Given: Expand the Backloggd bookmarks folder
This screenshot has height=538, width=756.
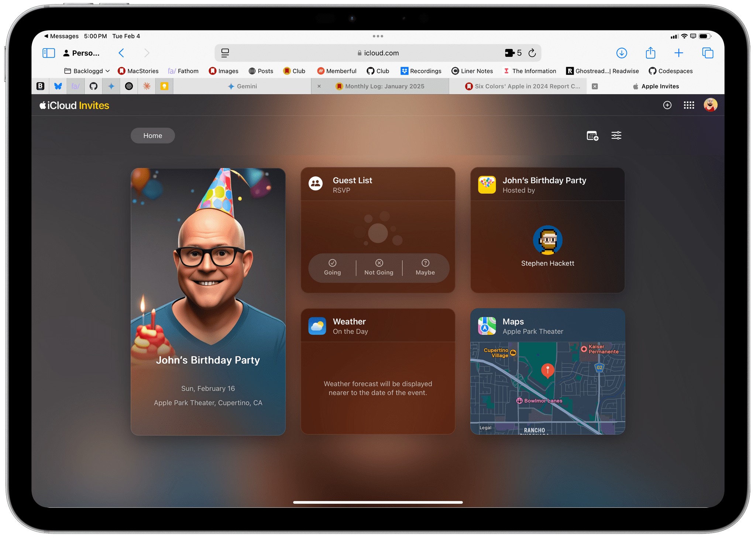Looking at the screenshot, I should point(87,71).
